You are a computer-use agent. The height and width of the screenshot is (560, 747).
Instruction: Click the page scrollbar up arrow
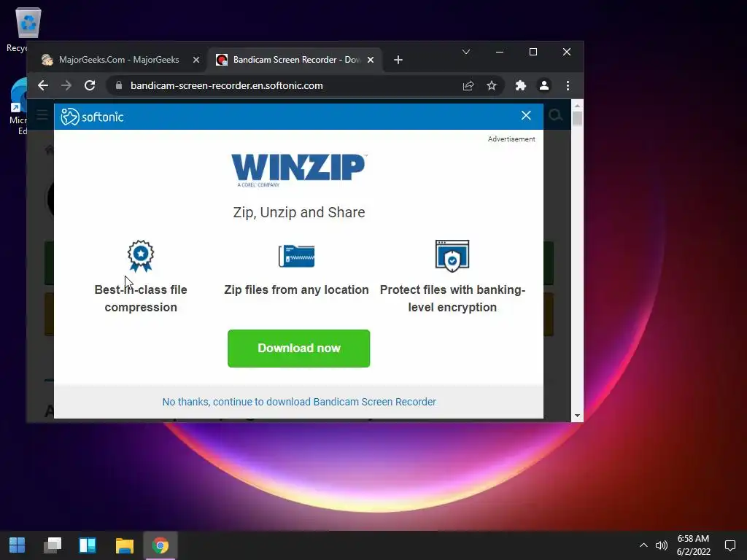click(x=578, y=106)
